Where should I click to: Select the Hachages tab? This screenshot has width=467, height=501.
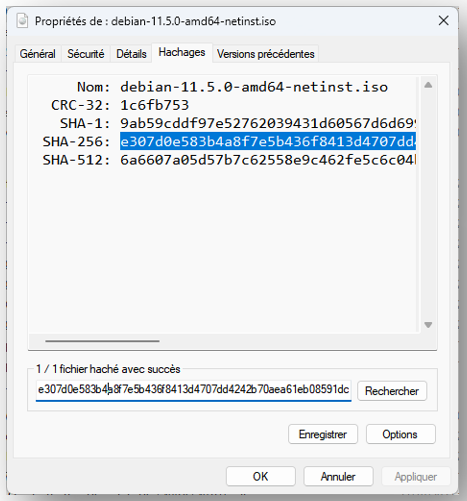[x=182, y=52]
